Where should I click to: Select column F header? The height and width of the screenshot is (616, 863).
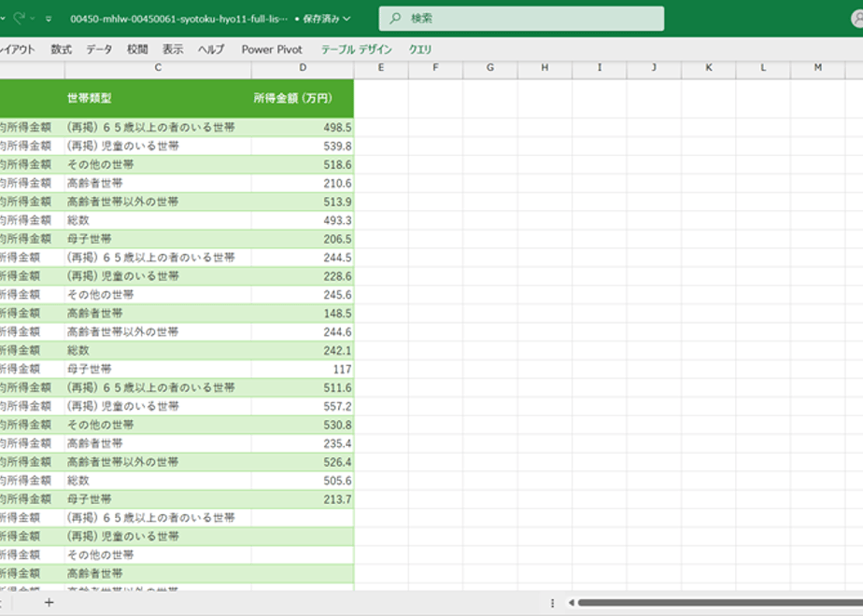point(435,67)
